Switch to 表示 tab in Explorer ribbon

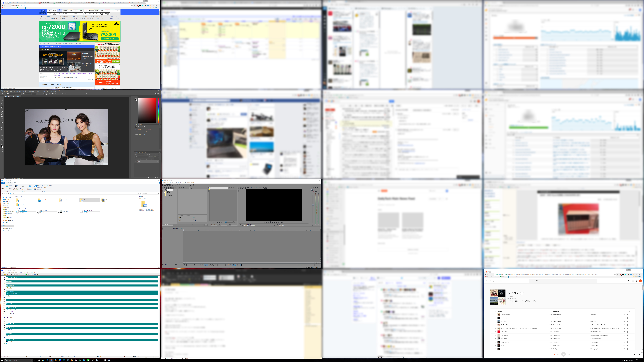point(15,183)
